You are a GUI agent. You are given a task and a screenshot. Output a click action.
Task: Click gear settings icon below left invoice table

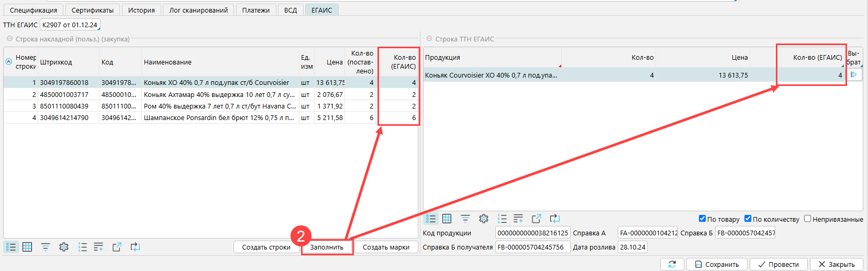(x=64, y=247)
